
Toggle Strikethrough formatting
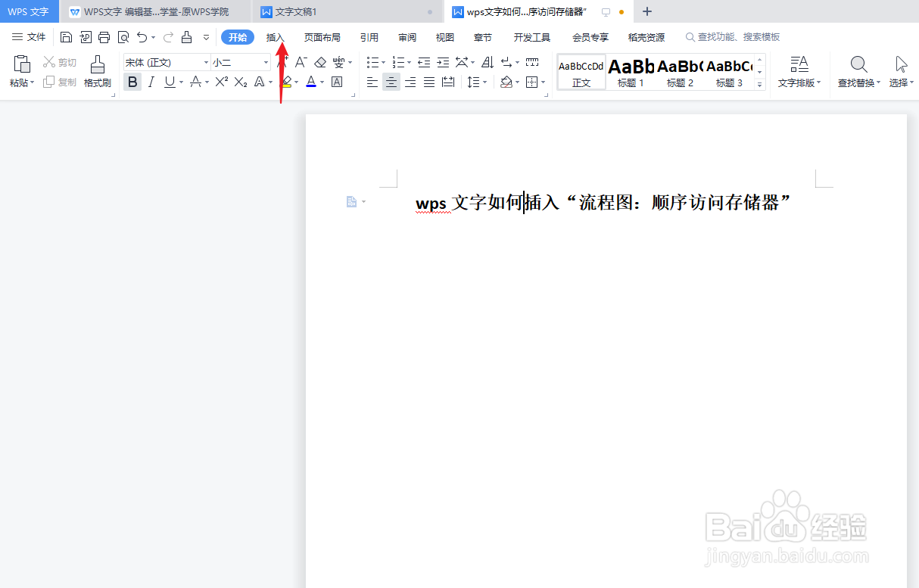pyautogui.click(x=195, y=82)
